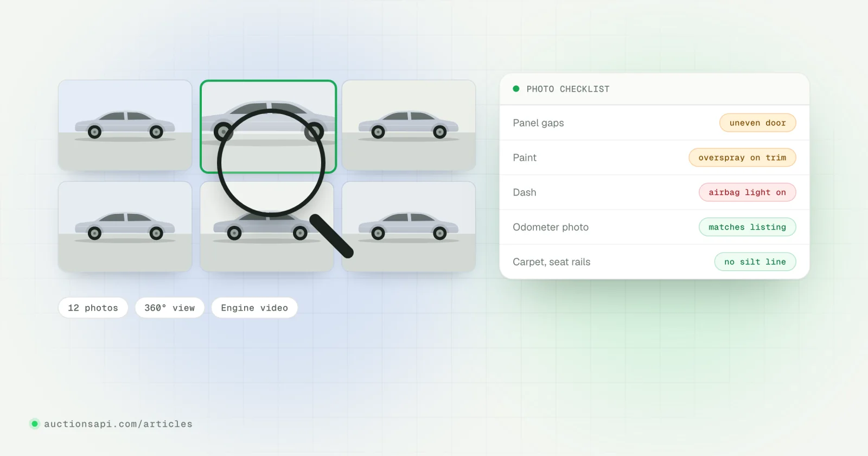This screenshot has width=868, height=456.
Task: Open the "Engine video" pill
Action: 254,308
